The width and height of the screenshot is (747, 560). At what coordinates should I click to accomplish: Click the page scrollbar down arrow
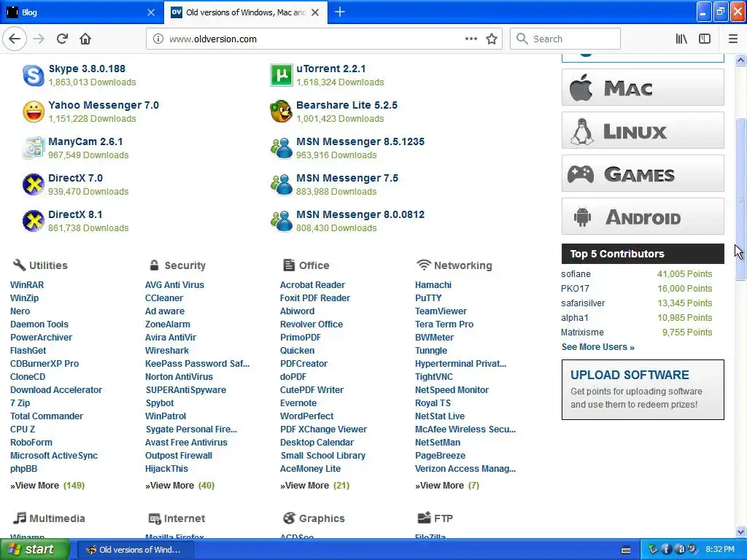coord(741,532)
